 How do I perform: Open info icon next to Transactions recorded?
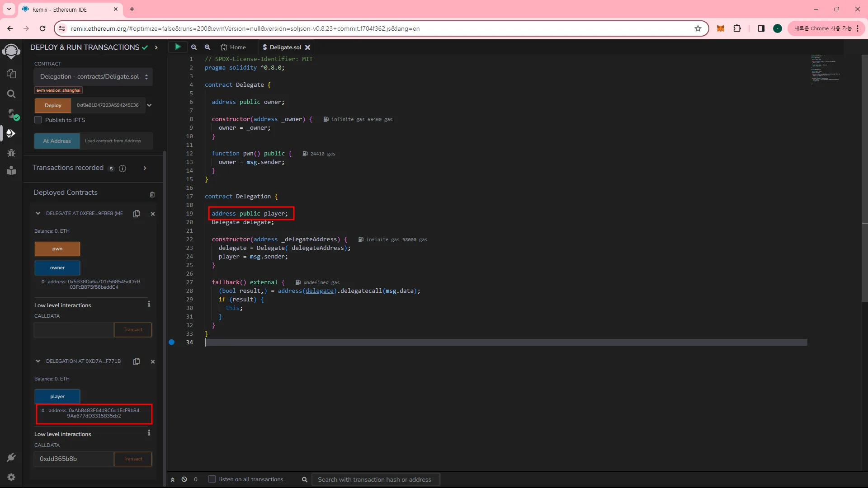[123, 169]
